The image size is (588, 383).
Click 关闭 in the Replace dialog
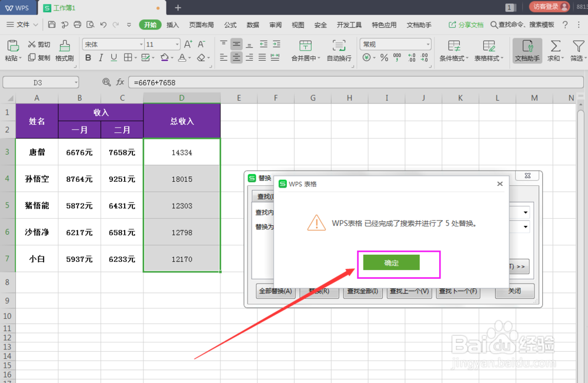tap(514, 291)
